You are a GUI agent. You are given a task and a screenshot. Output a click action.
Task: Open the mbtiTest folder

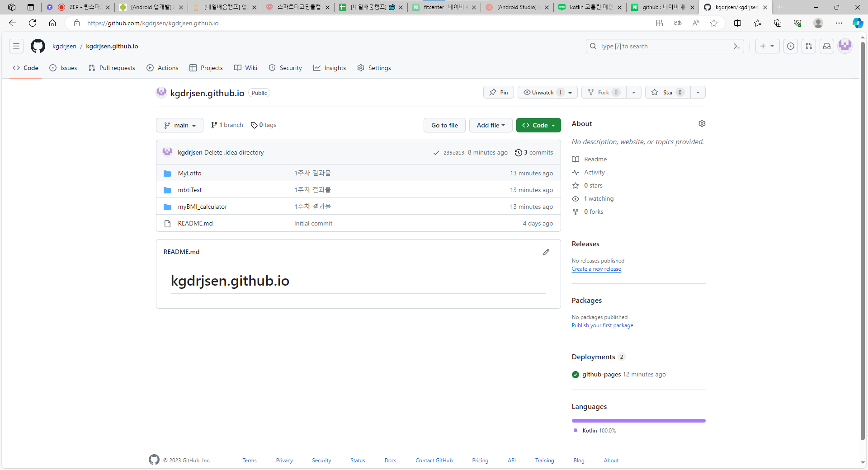pos(190,190)
